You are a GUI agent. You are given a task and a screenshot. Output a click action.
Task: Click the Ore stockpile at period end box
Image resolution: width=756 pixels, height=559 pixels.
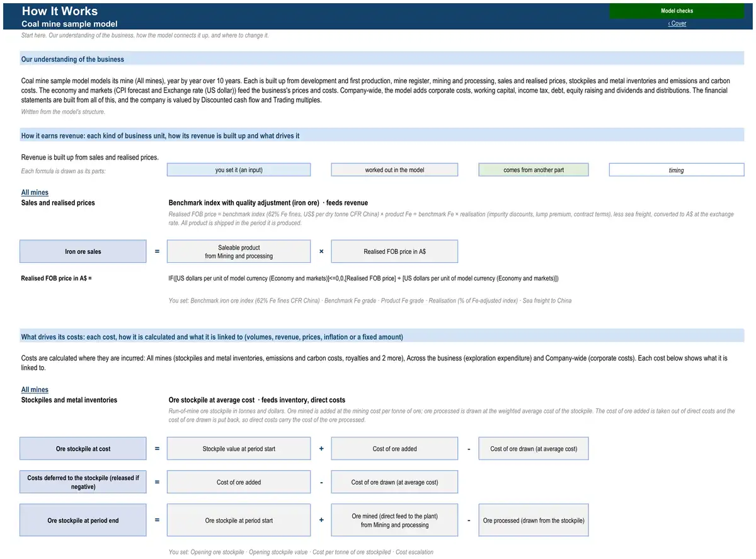(83, 521)
